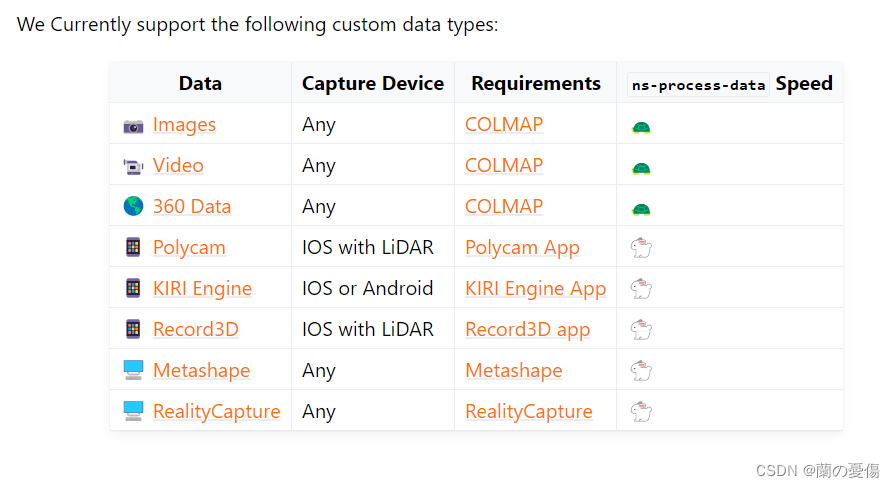Open the COLMAP requirement link for Video
The image size is (895, 488).
504,166
